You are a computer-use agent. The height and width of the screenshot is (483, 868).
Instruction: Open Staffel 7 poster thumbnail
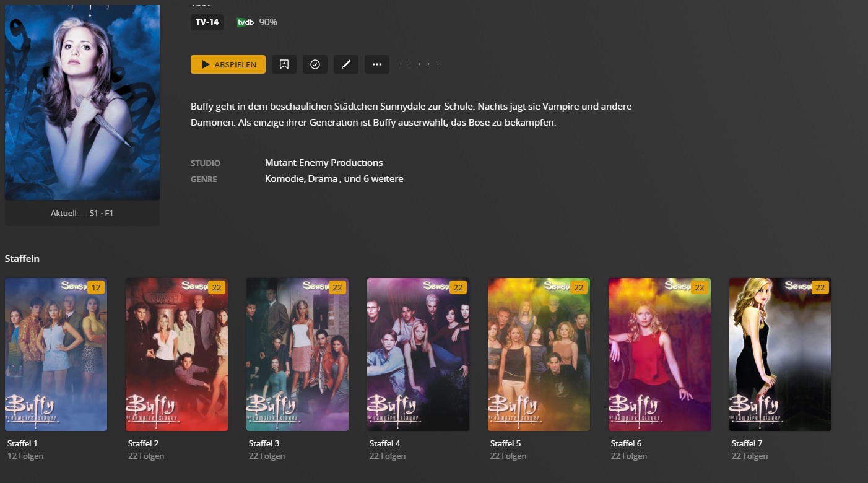point(780,354)
